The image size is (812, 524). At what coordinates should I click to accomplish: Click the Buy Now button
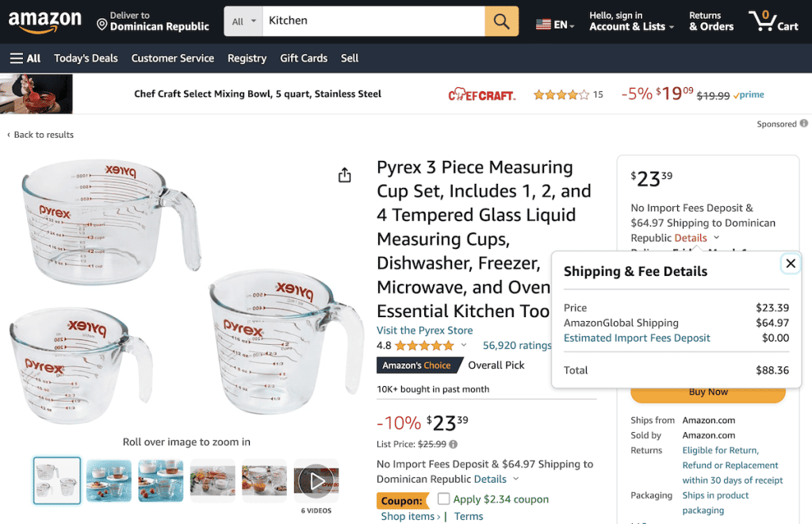pyautogui.click(x=707, y=392)
